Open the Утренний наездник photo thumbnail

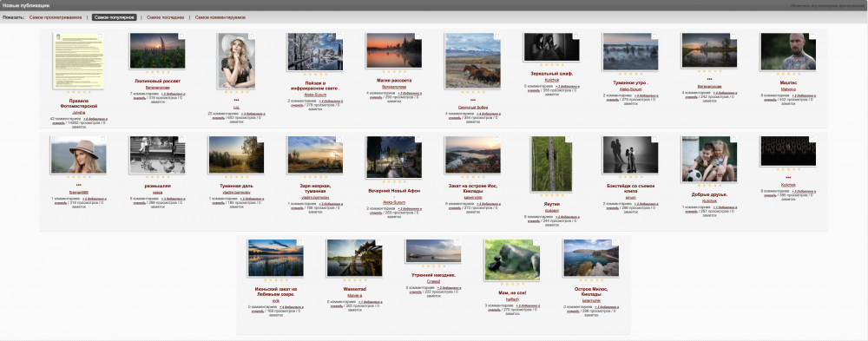433,251
